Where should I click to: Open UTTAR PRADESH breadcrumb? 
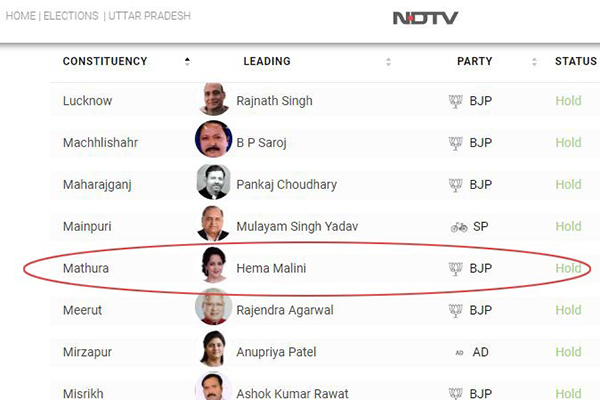[149, 16]
